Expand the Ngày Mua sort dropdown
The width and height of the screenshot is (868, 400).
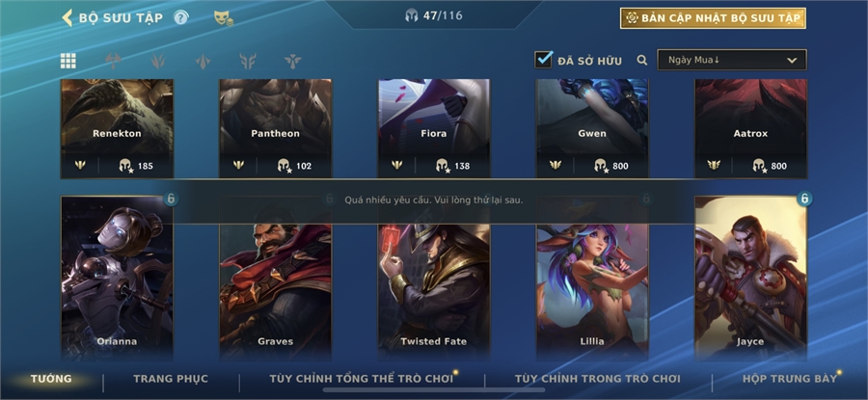tap(732, 60)
